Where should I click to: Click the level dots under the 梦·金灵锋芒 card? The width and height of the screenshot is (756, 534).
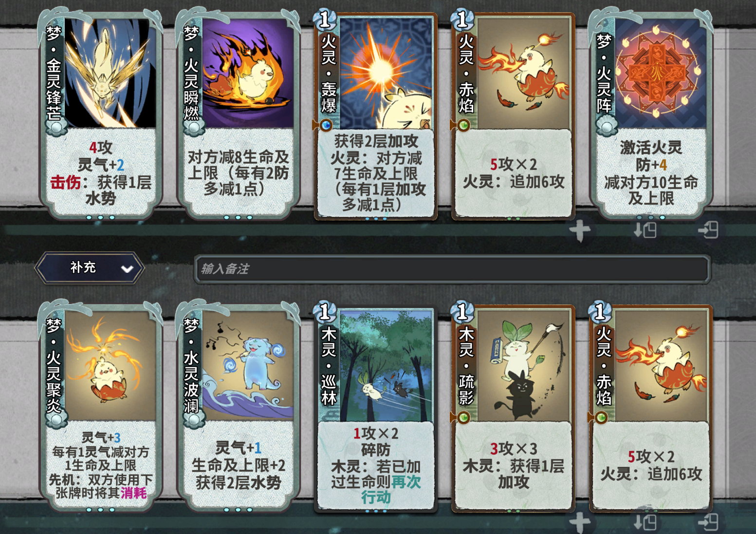100,217
